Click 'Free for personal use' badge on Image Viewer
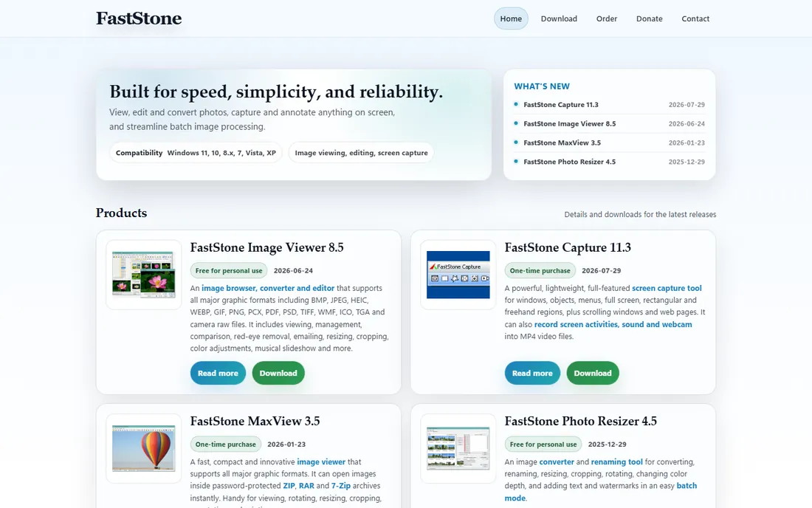812x508 pixels. (229, 270)
